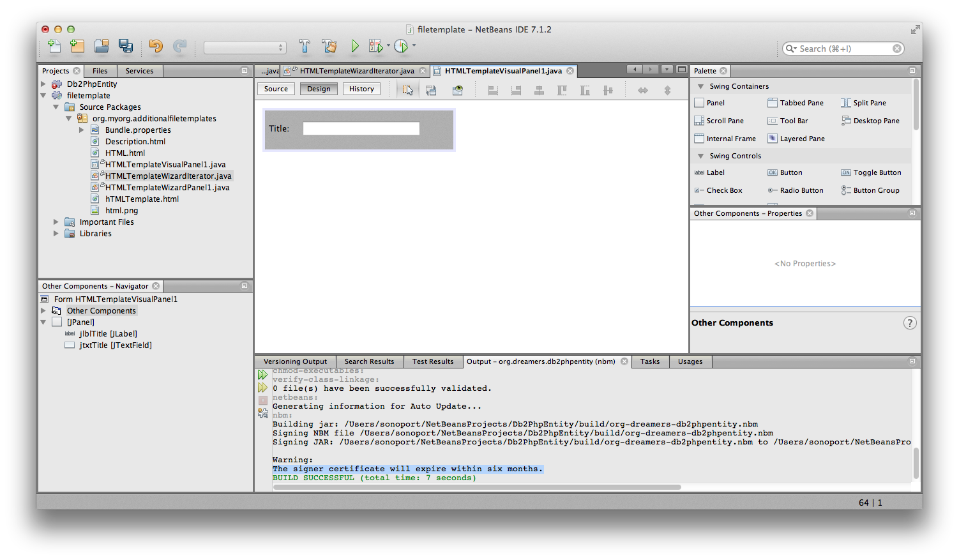This screenshot has width=959, height=560.
Task: Click the New Project toolbar icon
Action: (x=77, y=46)
